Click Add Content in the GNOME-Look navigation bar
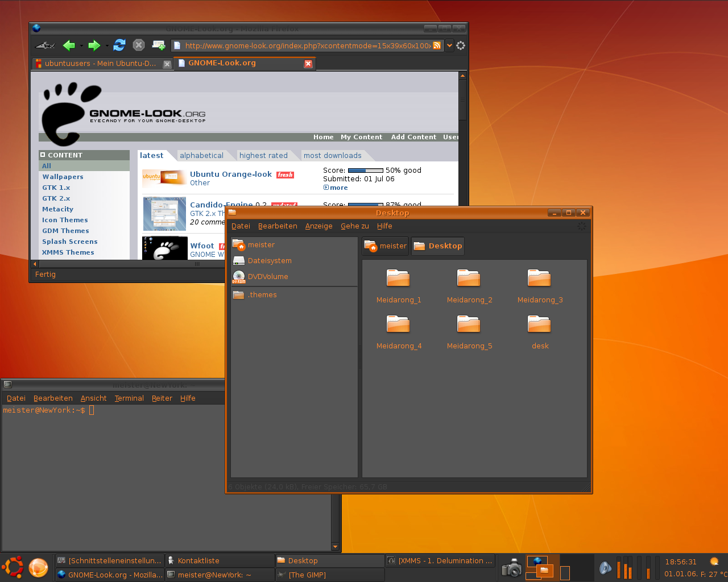728x582 pixels. point(413,137)
